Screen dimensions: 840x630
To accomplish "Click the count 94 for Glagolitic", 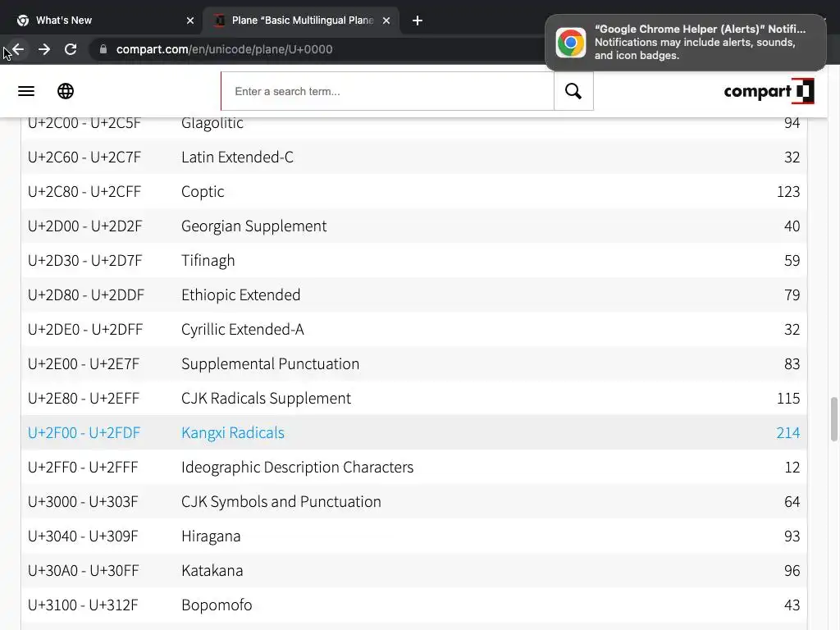I will (x=792, y=123).
